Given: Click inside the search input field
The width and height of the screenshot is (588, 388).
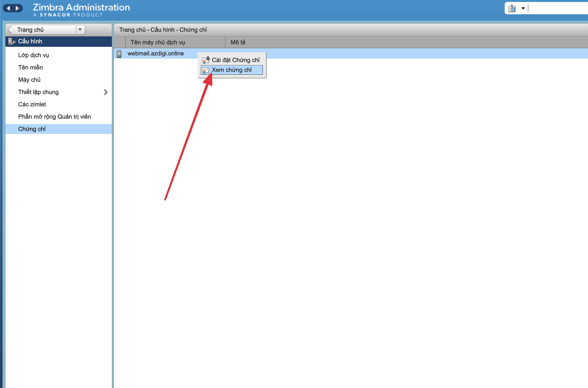Looking at the screenshot, I should 557,8.
